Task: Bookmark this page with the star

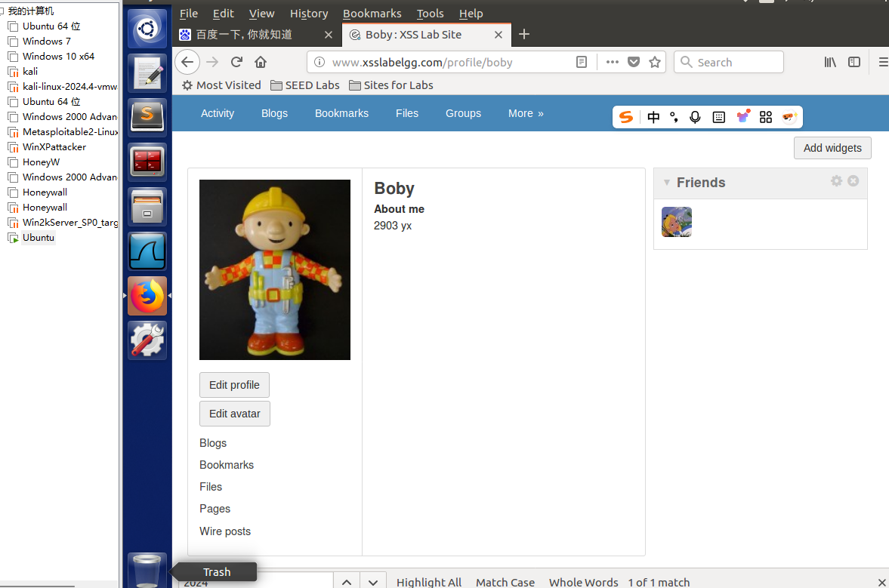Action: coord(655,63)
